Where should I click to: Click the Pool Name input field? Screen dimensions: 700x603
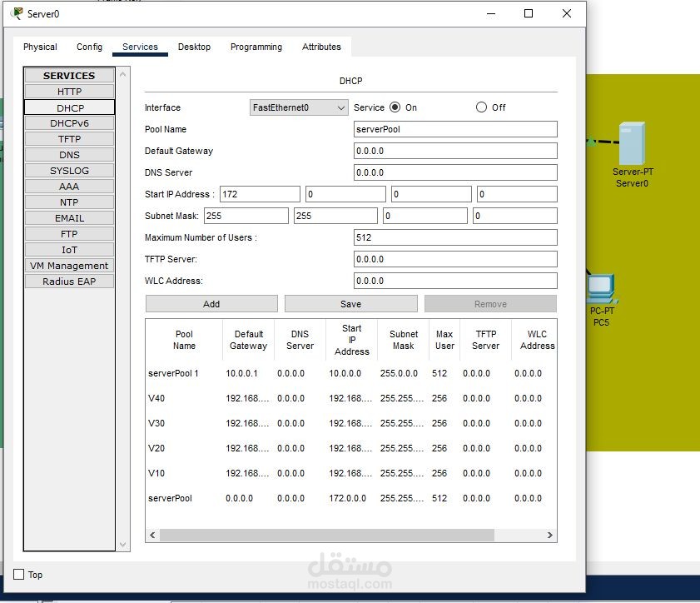pos(455,129)
